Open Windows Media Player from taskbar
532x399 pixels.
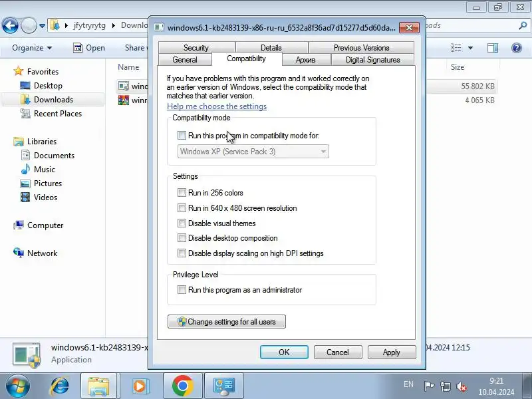(140, 386)
